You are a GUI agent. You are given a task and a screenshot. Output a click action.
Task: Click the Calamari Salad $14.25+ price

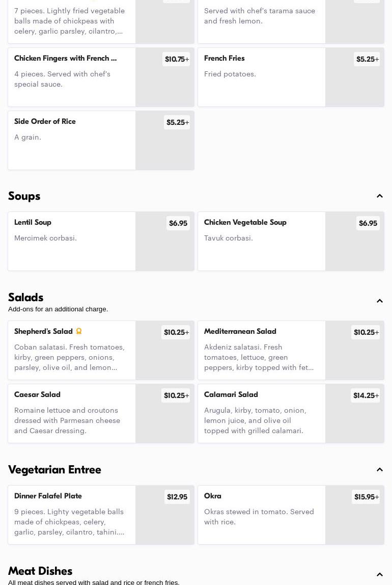[x=366, y=395]
